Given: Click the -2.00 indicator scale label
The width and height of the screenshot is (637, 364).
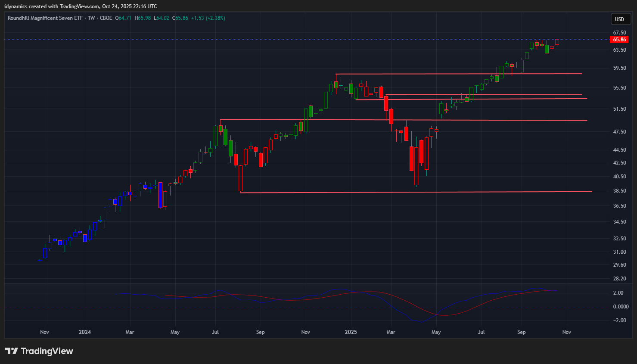Looking at the screenshot, I should 619,320.
